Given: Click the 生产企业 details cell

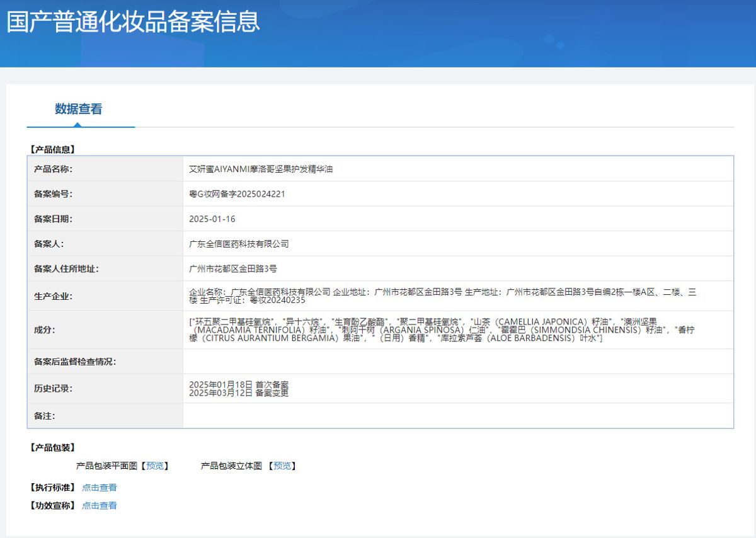Looking at the screenshot, I should tap(458, 296).
